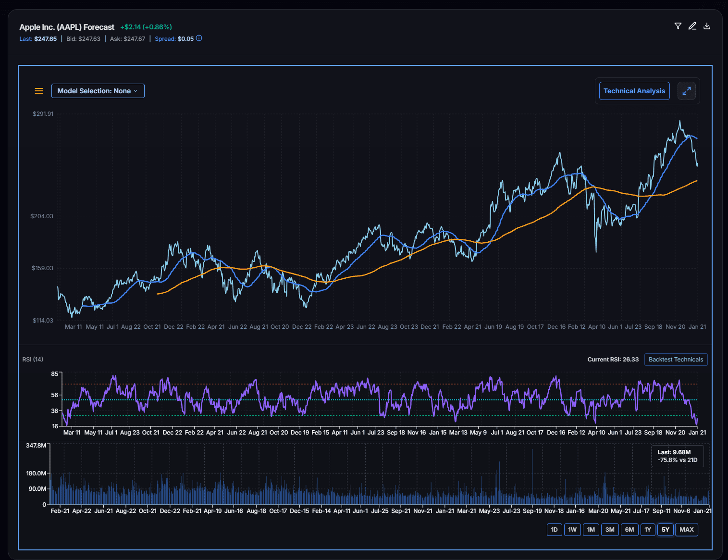The image size is (728, 560).
Task: Reselect the 5Y timeframe
Action: tap(666, 529)
